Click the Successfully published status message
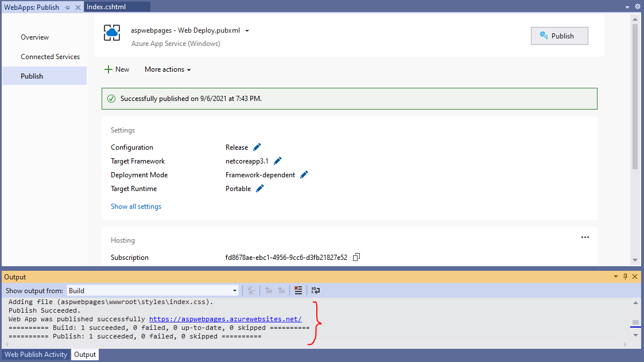 tap(191, 99)
